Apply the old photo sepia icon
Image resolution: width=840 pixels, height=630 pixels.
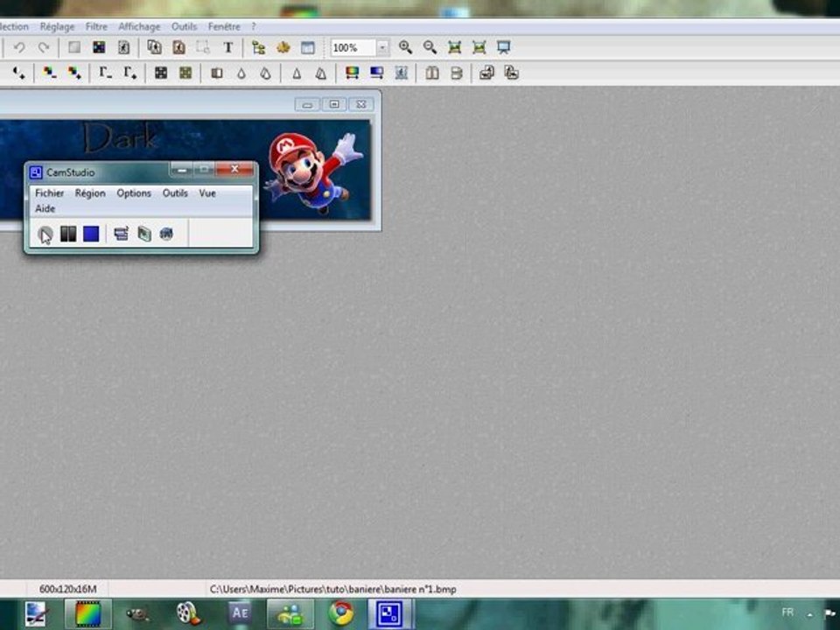pyautogui.click(x=185, y=73)
